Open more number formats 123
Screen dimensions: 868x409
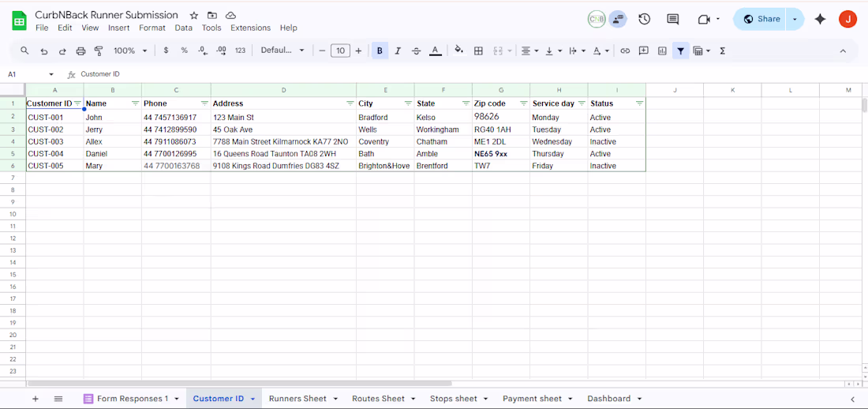click(x=240, y=51)
